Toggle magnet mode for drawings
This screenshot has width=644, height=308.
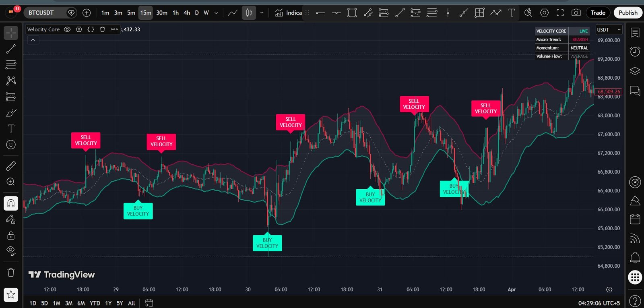[11, 203]
